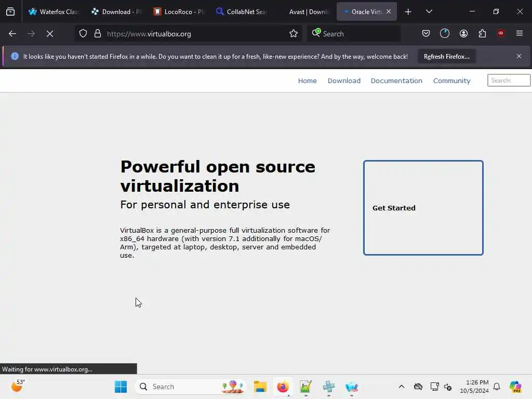Click the Refresh Firefox button
The image size is (532, 399).
coord(446,57)
